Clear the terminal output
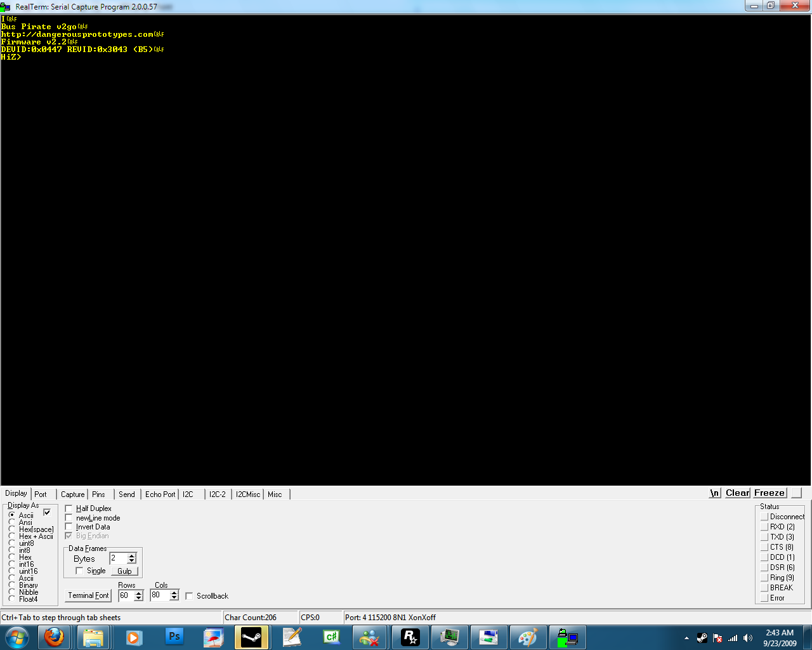The width and height of the screenshot is (812, 650). tap(737, 493)
